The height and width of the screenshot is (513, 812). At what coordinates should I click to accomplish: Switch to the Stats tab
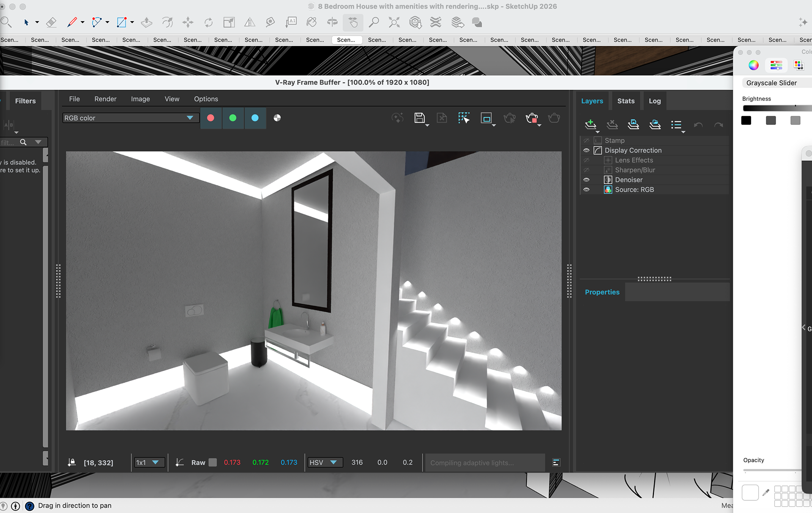coord(625,101)
